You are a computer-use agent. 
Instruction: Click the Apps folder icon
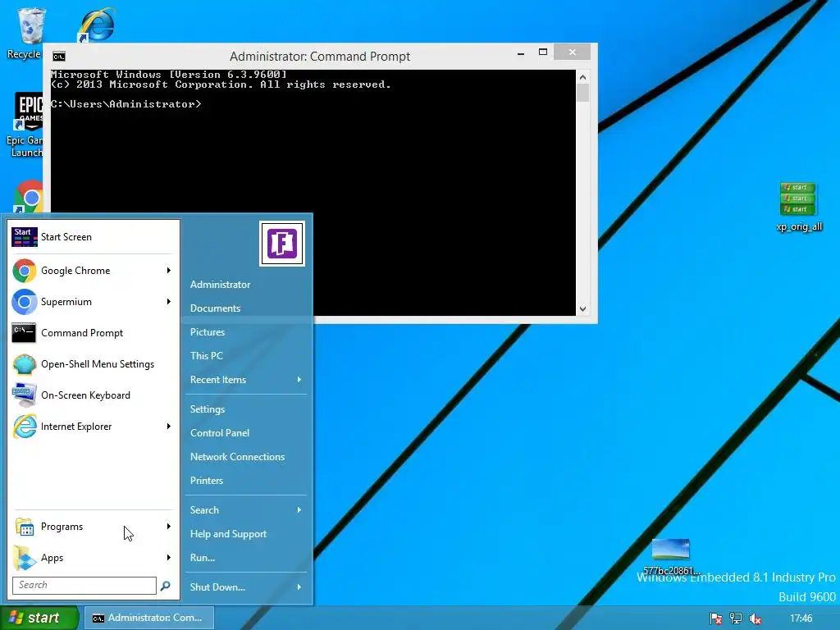point(24,558)
